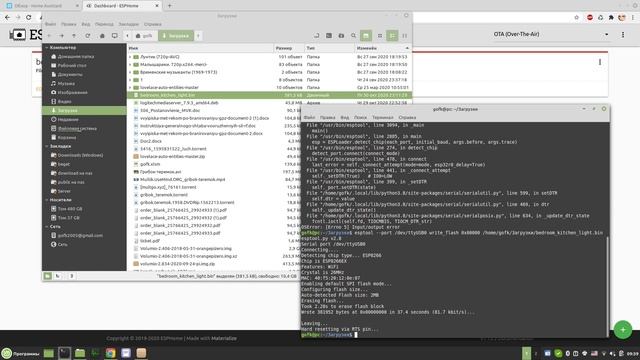Show the tree sidebar using the status bar button
640x360 pixels.
click(58, 276)
